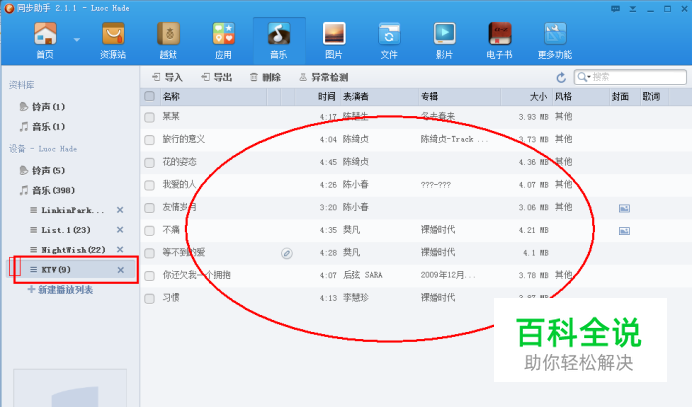Viewport: 692px width, 407px height.
Task: Click cover image icon for 不痛
Action: pyautogui.click(x=624, y=230)
